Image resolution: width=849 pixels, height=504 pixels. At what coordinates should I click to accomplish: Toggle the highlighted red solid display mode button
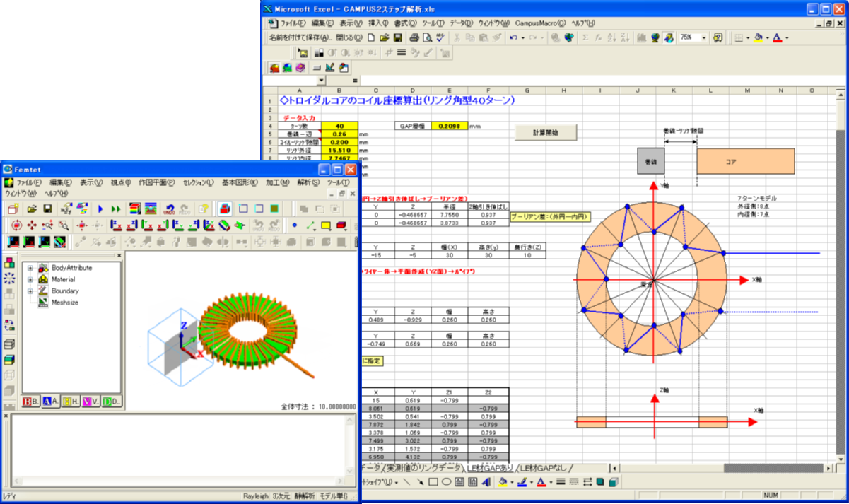tap(225, 209)
